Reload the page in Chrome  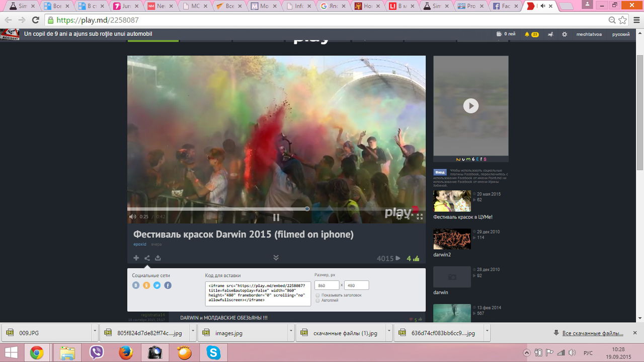[35, 20]
